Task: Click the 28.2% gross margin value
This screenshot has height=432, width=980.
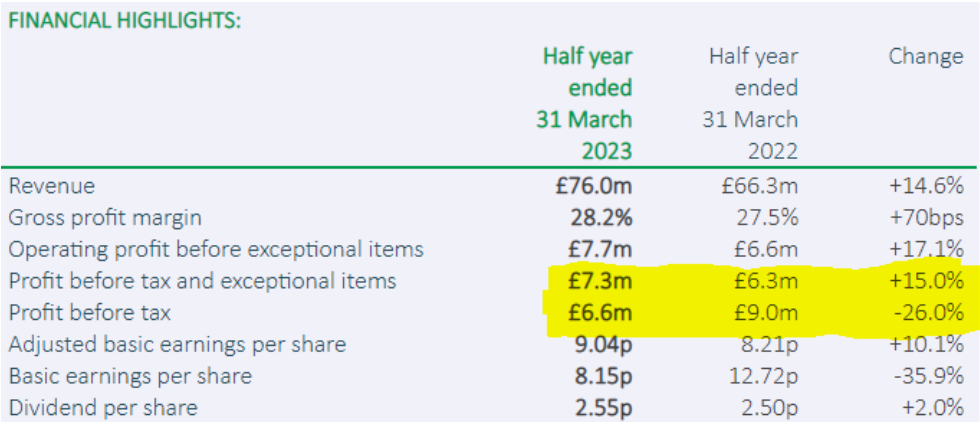Action: click(601, 218)
